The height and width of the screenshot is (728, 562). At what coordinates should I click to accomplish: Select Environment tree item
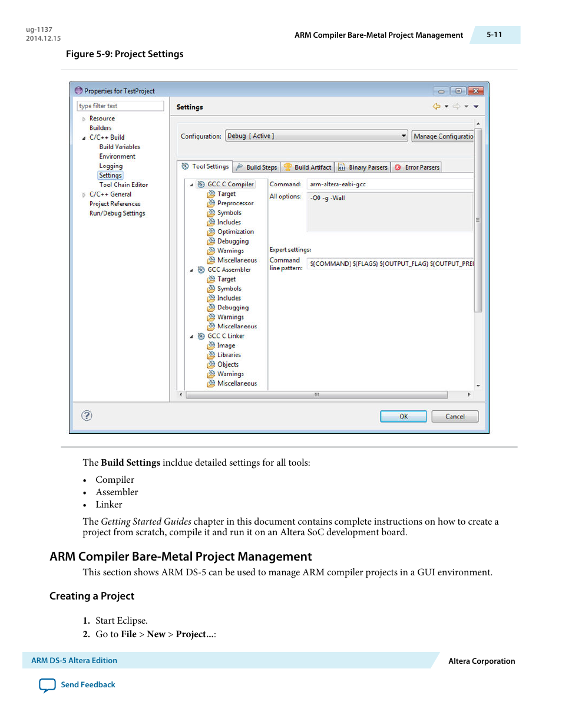[x=117, y=156]
